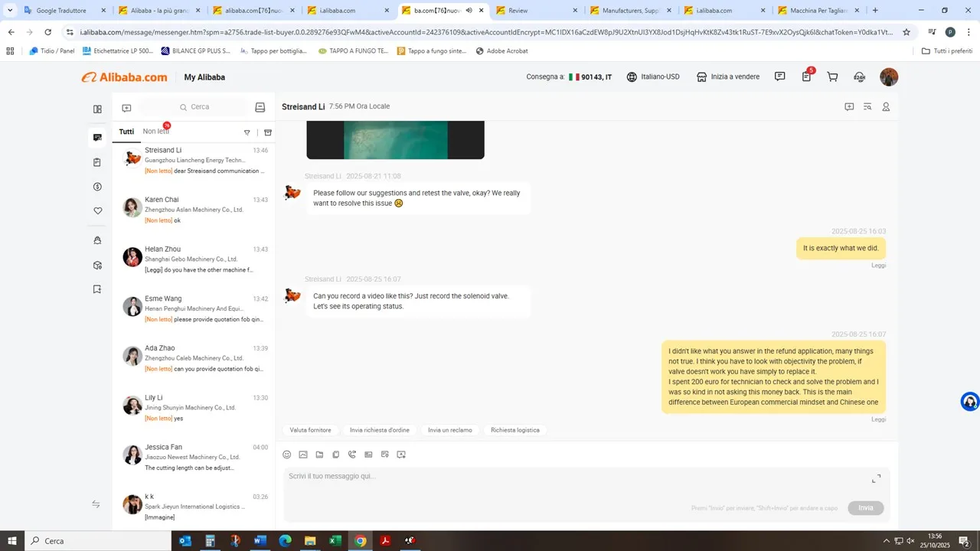Image resolution: width=980 pixels, height=551 pixels.
Task: Click the Invia un reclamo button
Action: tap(449, 430)
